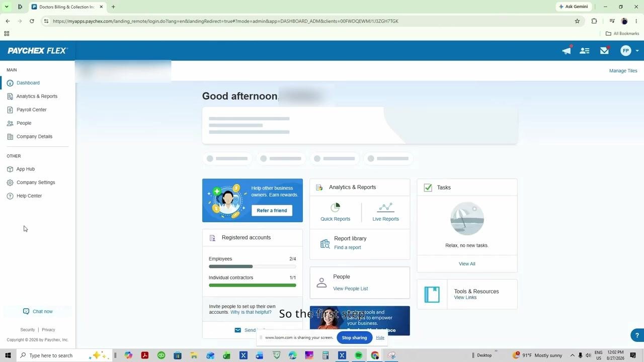Open Spotify from the taskbar
The height and width of the screenshot is (362, 644).
click(358, 355)
